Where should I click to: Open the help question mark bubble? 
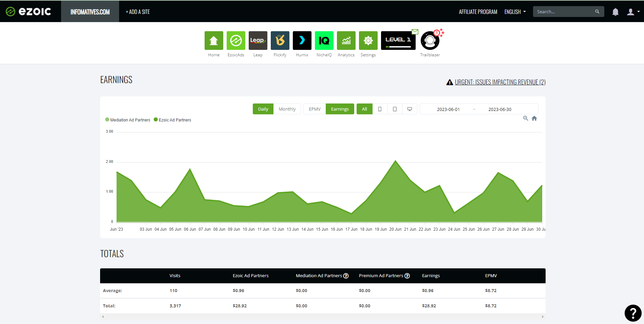(633, 313)
